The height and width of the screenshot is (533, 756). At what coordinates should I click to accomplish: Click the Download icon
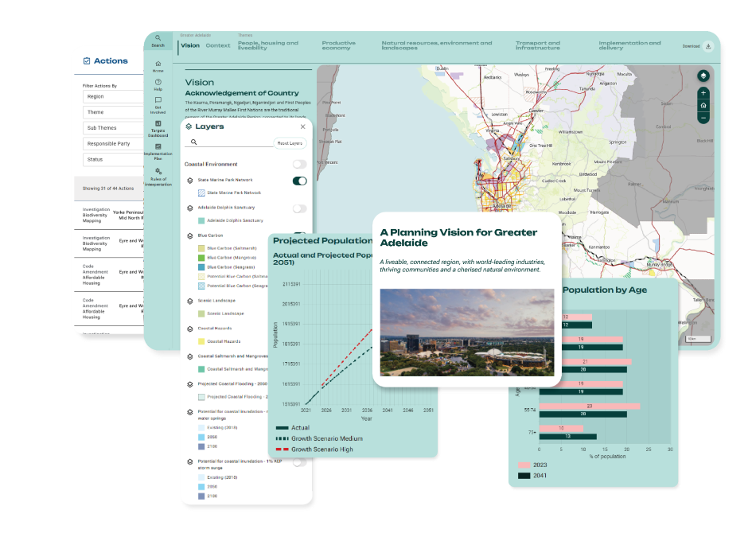[x=708, y=46]
